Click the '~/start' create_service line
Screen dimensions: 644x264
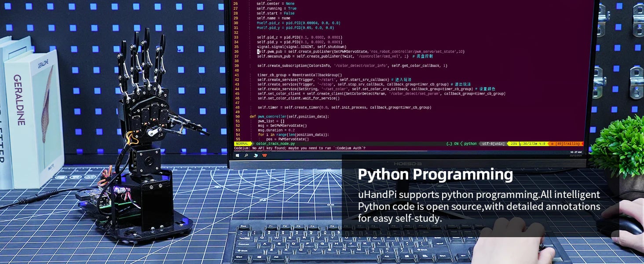(x=334, y=80)
